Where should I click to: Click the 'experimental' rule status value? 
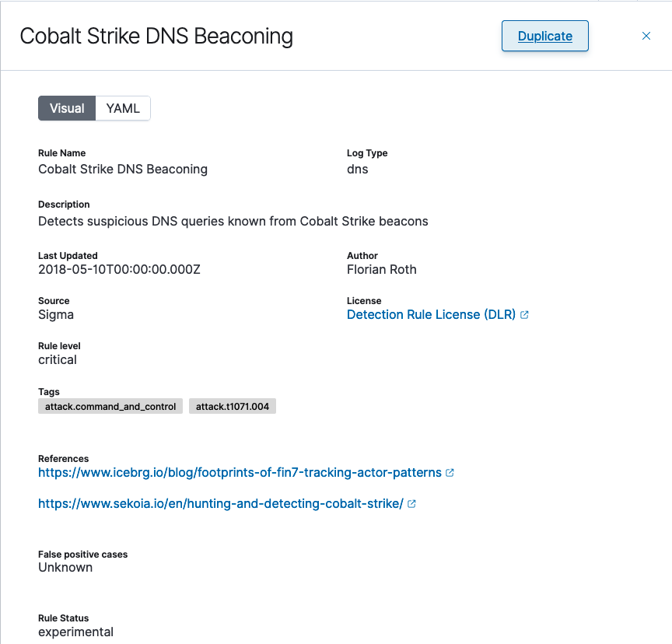[x=75, y=632]
